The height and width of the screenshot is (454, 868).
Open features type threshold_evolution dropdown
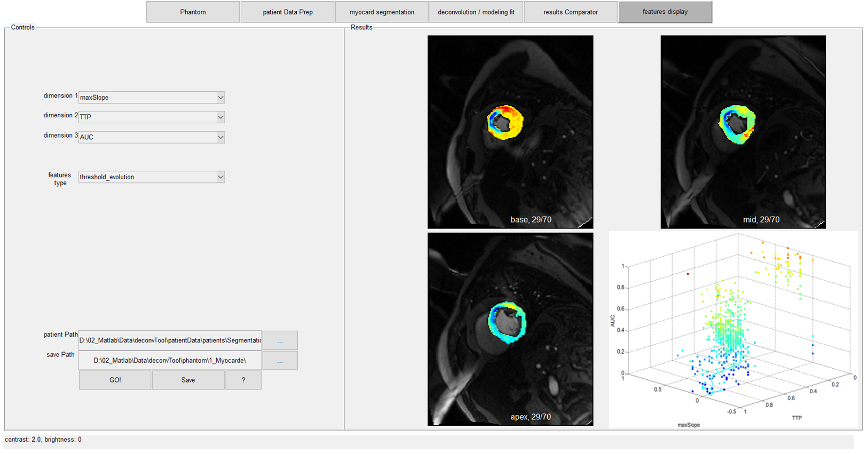pyautogui.click(x=152, y=177)
